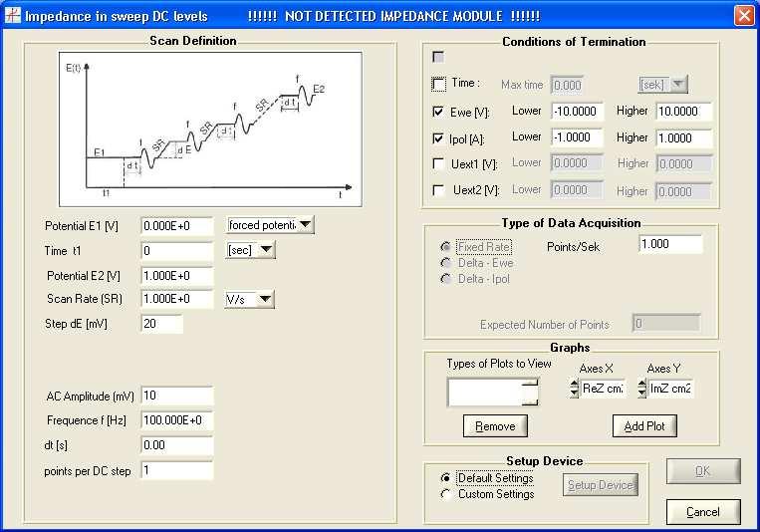Click the Ipol Higher limit field
The image size is (760, 532).
click(684, 138)
